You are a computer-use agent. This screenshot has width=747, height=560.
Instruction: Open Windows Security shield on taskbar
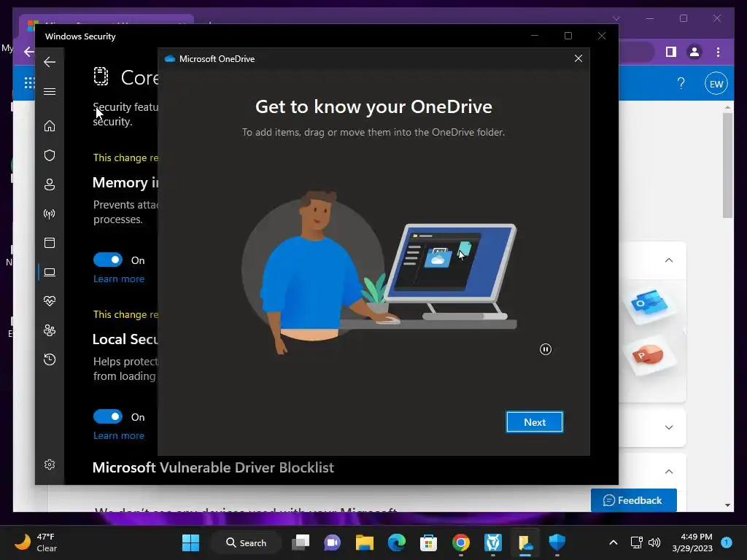(x=557, y=542)
